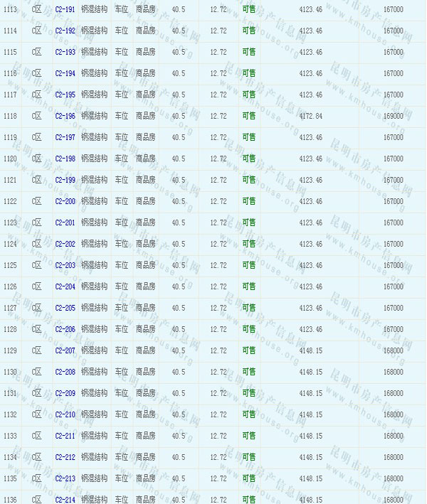Click the C2-192 unit link
Viewport: 427px width, 504px height.
click(65, 31)
